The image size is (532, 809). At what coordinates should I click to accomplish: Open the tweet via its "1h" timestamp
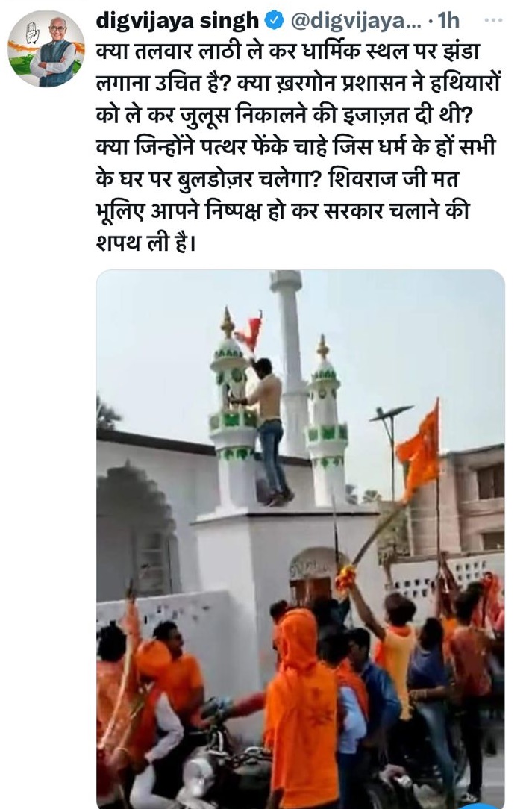[x=448, y=21]
